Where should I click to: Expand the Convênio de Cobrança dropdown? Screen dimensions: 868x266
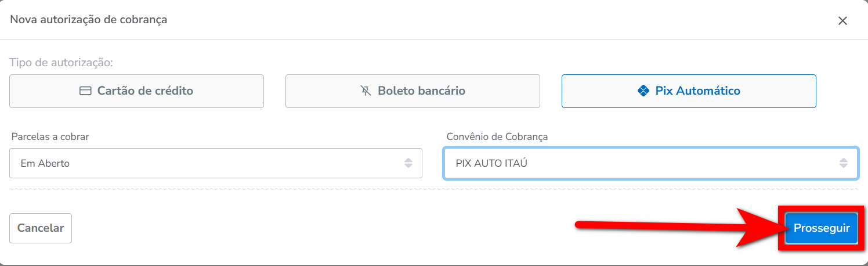[x=650, y=163]
